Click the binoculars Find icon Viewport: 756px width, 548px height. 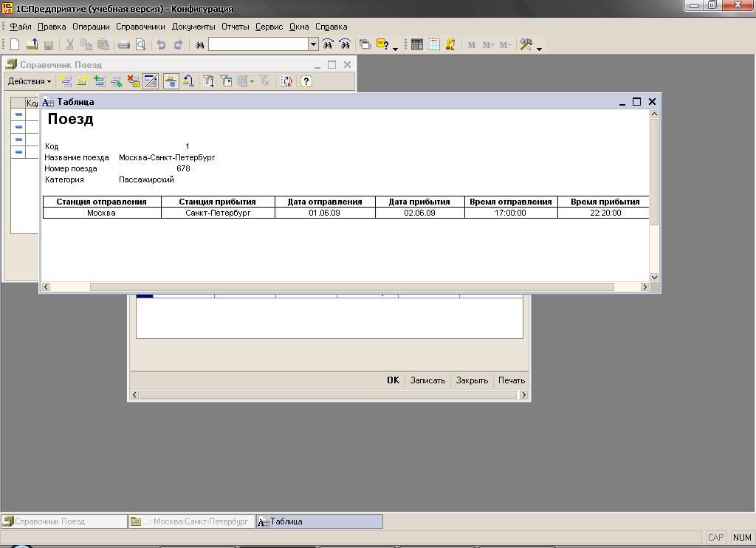click(199, 45)
